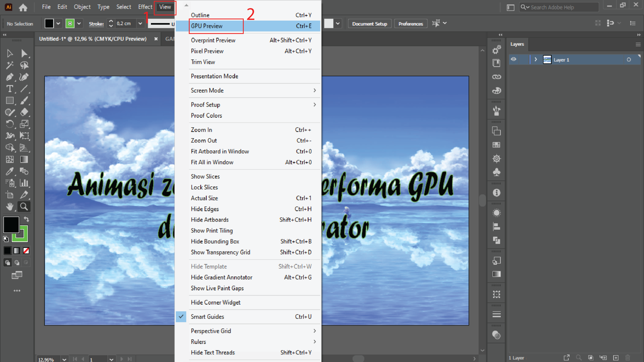
Task: Select the Magic Wand tool
Action: pyautogui.click(x=10, y=65)
